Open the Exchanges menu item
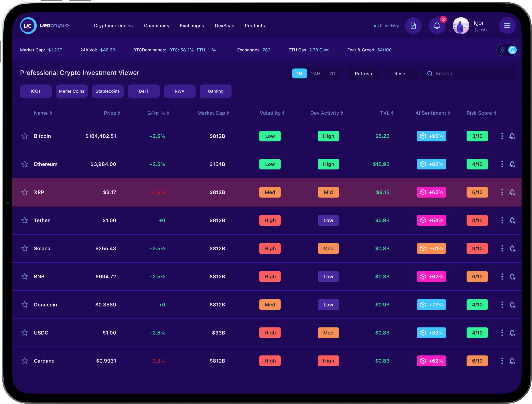Screen dimensions: 532x404 click(192, 26)
